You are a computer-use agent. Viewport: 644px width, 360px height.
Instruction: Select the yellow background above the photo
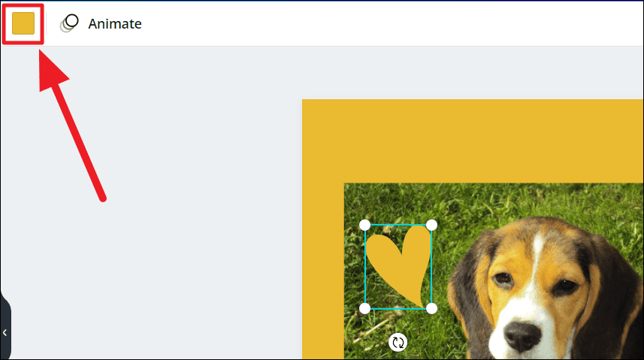tap(473, 141)
